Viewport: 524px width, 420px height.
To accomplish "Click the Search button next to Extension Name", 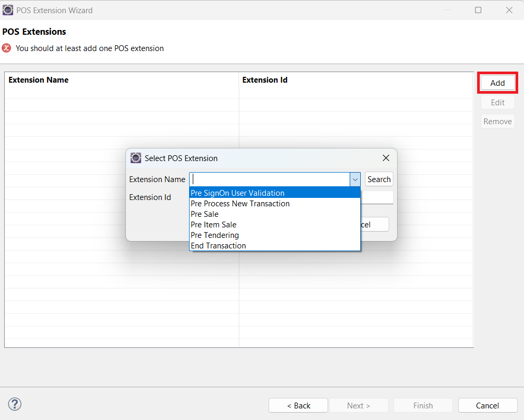I will point(379,179).
